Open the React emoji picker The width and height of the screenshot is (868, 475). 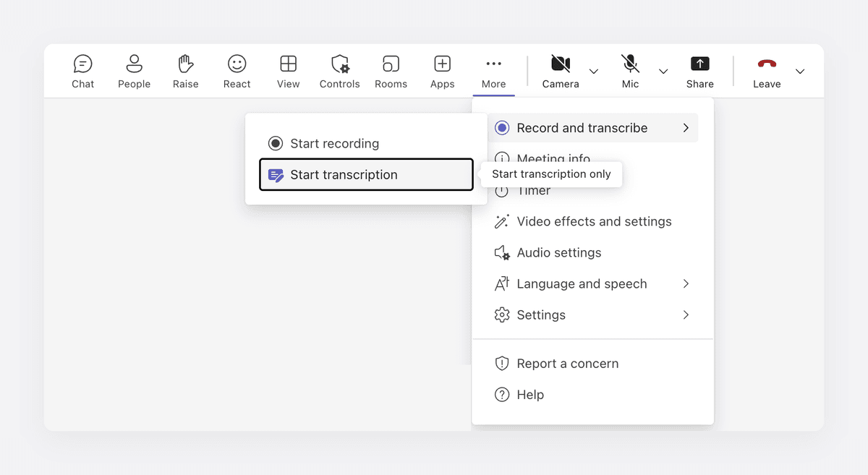237,72
